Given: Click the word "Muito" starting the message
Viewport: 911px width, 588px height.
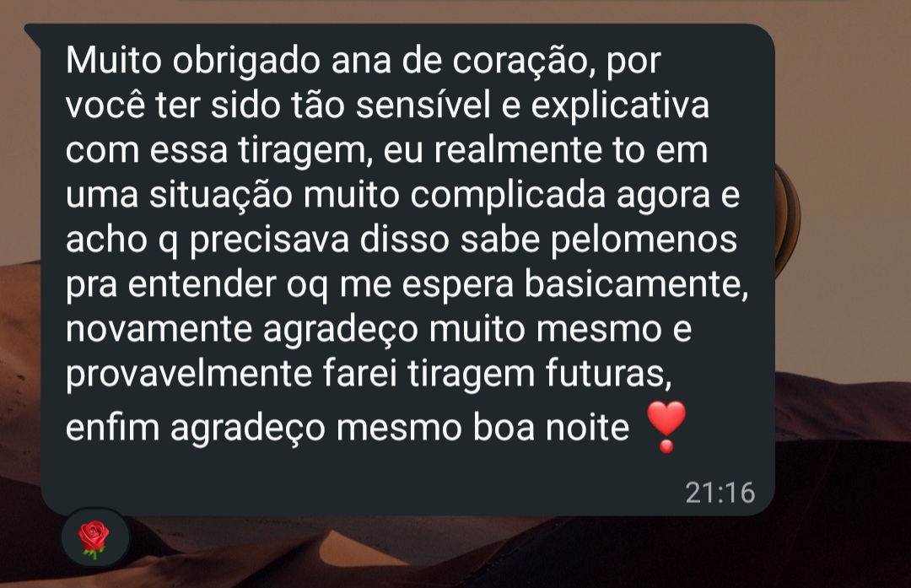Looking at the screenshot, I should 113,60.
